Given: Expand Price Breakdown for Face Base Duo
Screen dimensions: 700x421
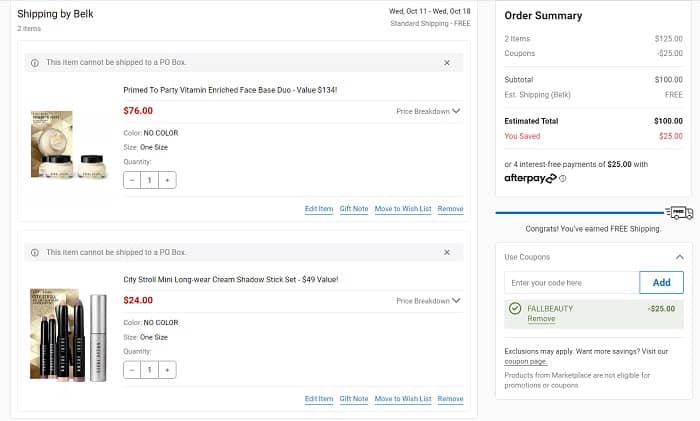Looking at the screenshot, I should click(428, 111).
